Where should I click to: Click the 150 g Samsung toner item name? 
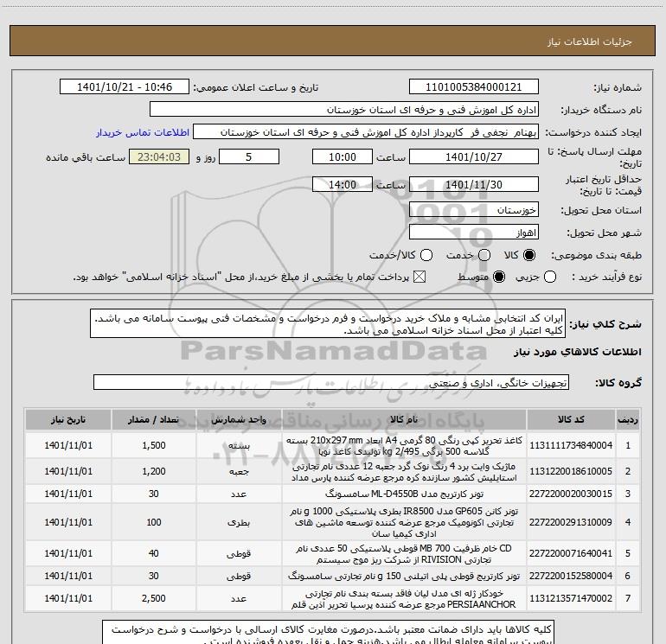[404, 576]
